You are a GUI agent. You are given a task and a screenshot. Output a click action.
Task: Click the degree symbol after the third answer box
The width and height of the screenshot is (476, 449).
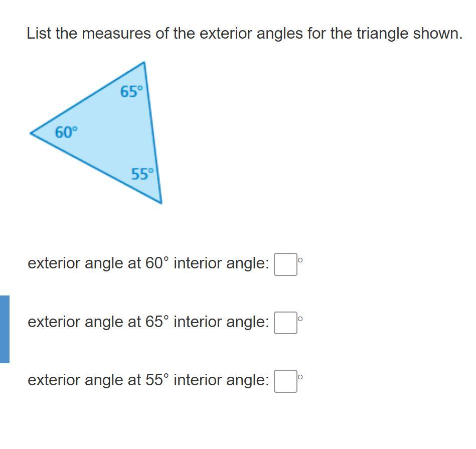coord(300,377)
